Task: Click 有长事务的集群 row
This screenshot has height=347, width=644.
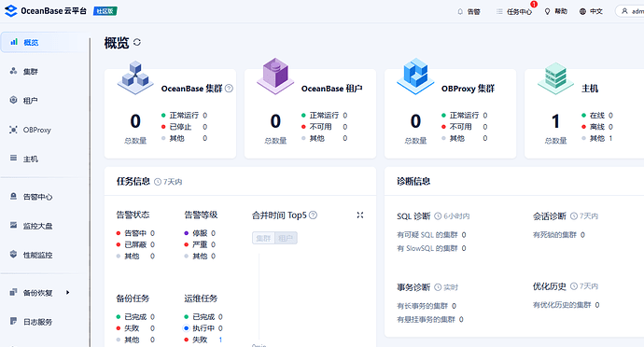Action: (427, 306)
